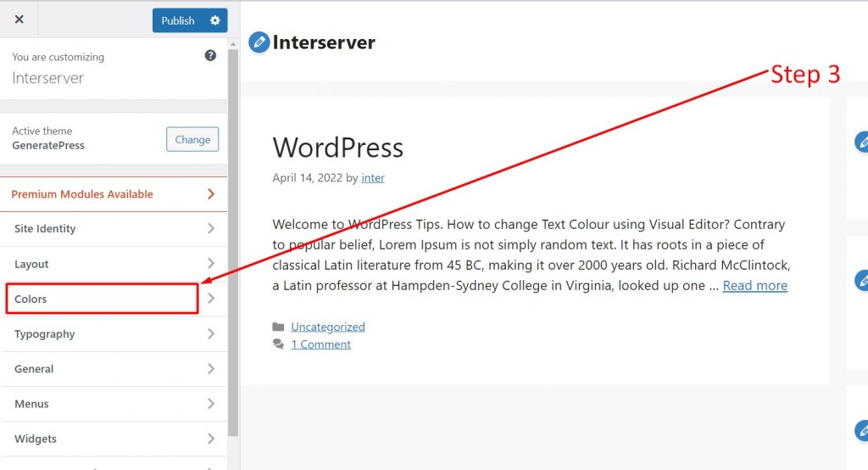Close the Customizer with the X icon
This screenshot has height=470, width=868.
click(x=19, y=20)
